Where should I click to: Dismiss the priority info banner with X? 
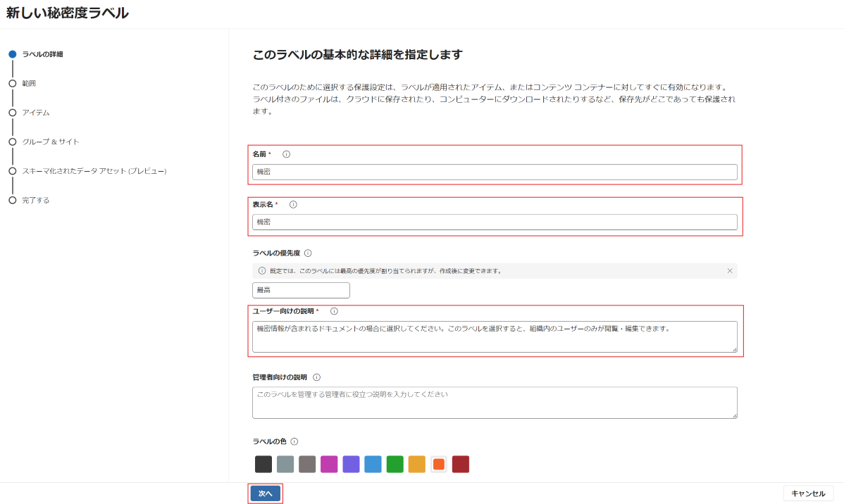[x=729, y=271]
